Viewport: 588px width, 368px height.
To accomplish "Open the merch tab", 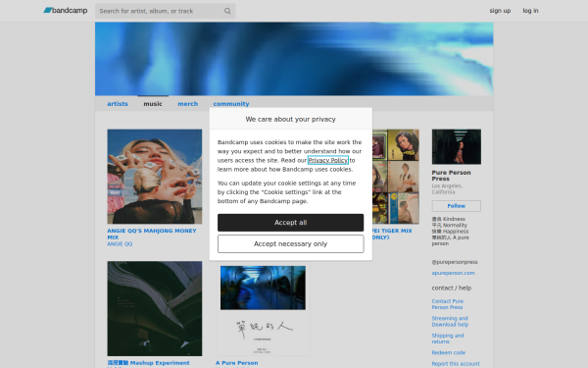I will coord(187,104).
